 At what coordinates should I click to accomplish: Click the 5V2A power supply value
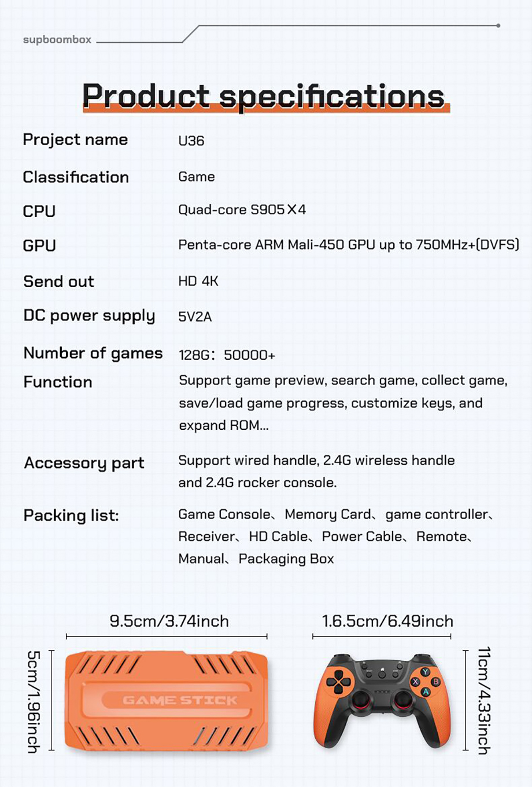(195, 317)
